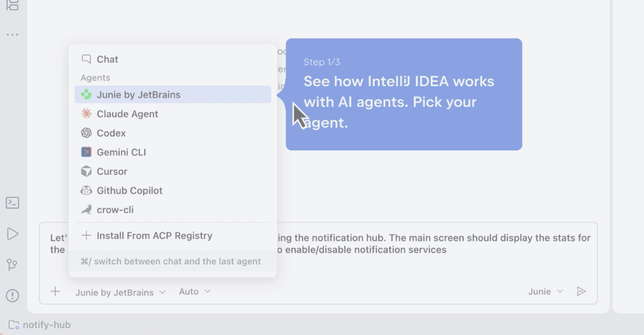
Task: Click the Junie green logo icon
Action: click(x=86, y=94)
